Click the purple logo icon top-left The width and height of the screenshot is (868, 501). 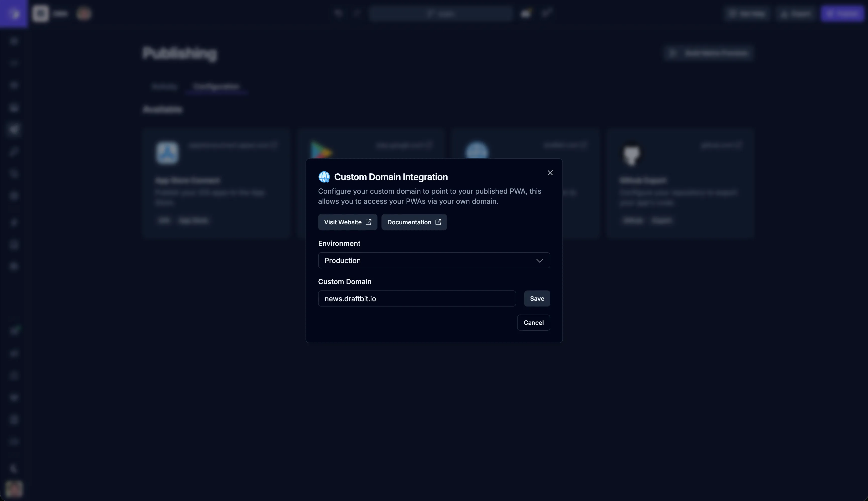click(x=14, y=14)
